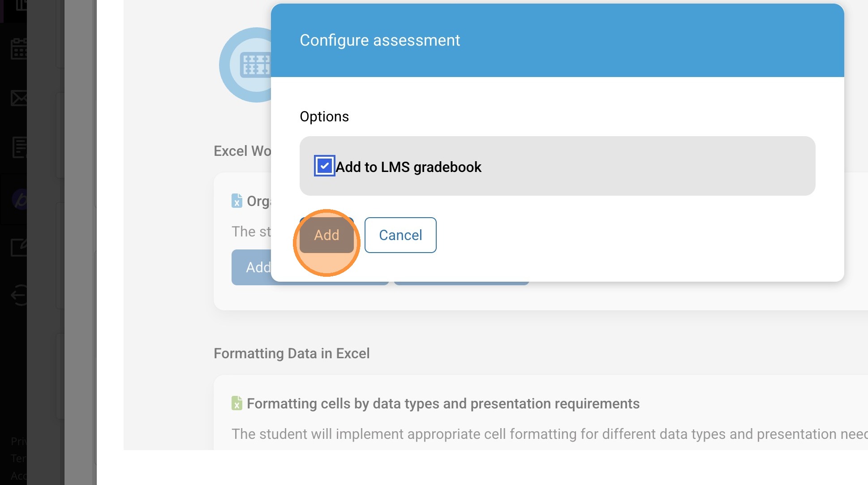
Task: Click the green Excel file icon
Action: point(237,403)
